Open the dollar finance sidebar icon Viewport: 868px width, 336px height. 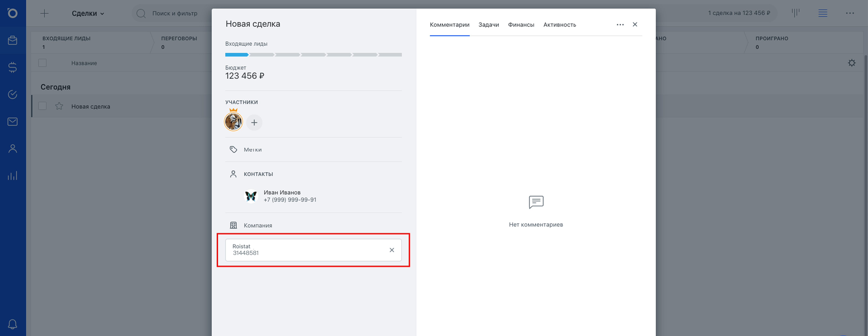(12, 67)
